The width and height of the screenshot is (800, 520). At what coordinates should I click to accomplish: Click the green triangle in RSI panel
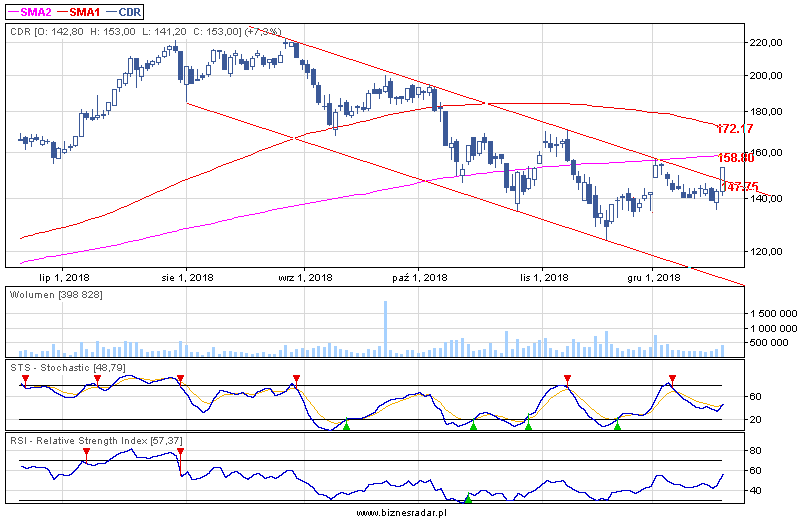tap(468, 496)
